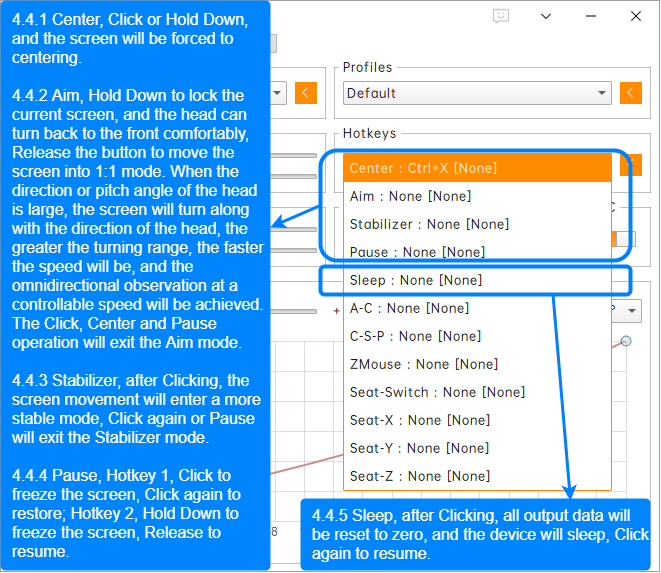Viewport: 661px width, 573px height.
Task: Expand the dropdown left of Profiles group
Action: (x=277, y=93)
